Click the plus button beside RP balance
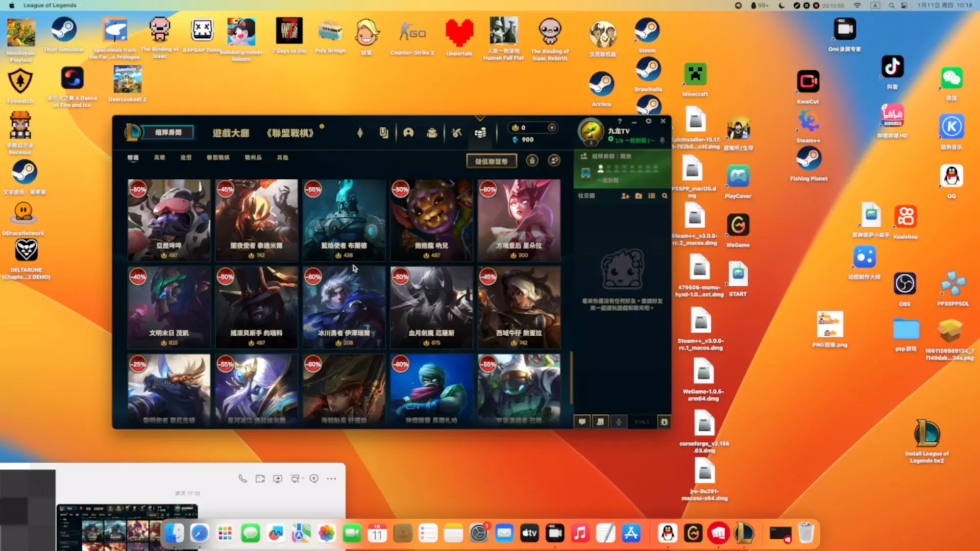980x551 pixels. (x=552, y=128)
